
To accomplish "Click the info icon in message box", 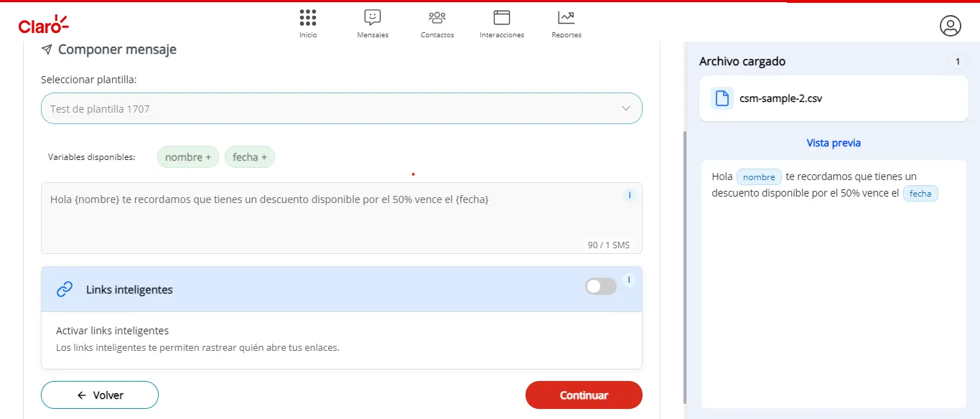I will [x=630, y=195].
